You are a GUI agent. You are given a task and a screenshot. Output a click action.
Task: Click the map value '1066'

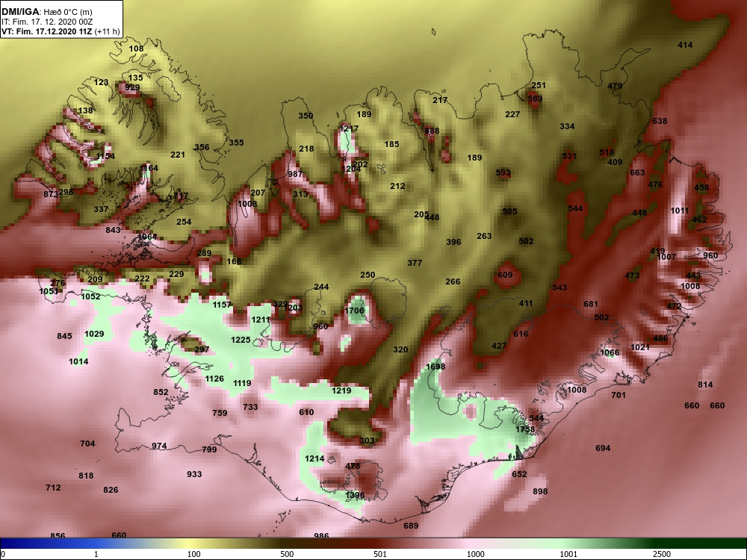point(610,352)
